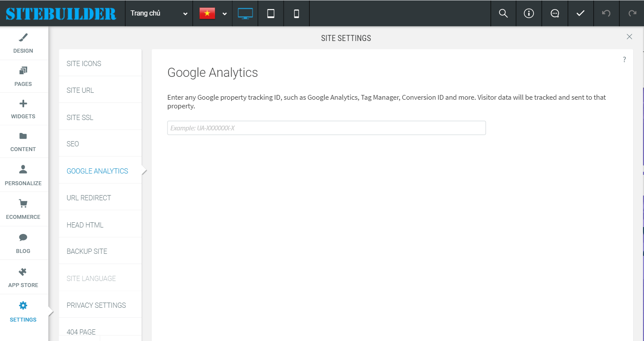
Task: Select Privacy Settings tab
Action: point(100,305)
